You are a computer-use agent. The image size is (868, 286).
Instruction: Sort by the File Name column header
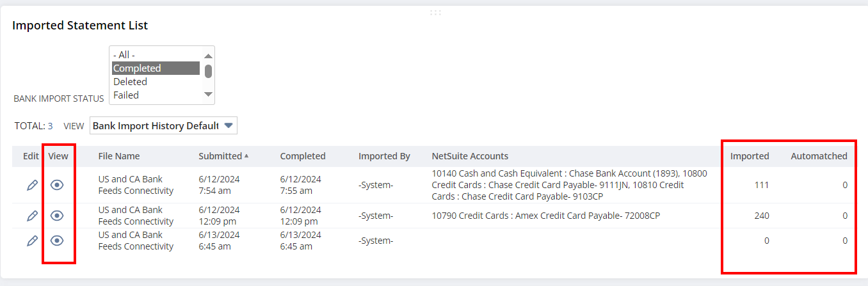[x=118, y=156]
